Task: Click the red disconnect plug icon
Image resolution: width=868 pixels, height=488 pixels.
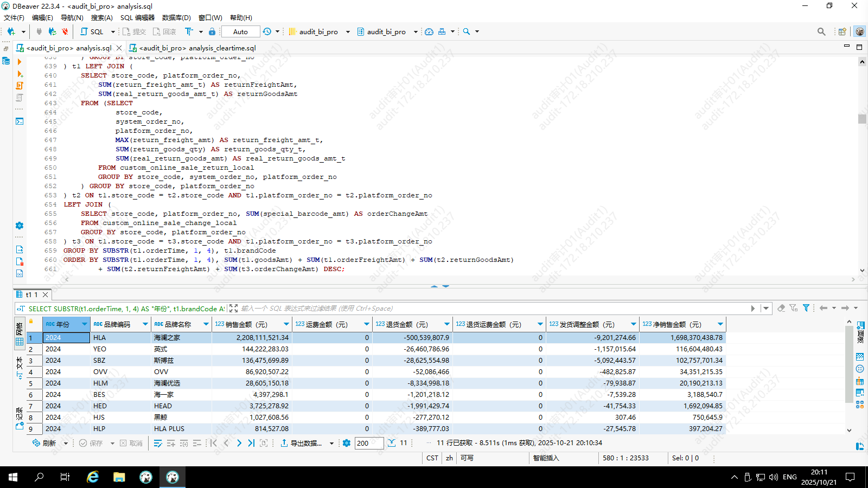Action: pos(65,31)
